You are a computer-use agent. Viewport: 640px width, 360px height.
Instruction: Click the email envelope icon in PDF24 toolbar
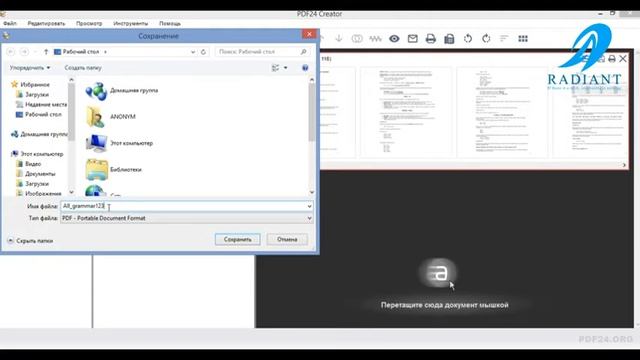click(x=413, y=39)
